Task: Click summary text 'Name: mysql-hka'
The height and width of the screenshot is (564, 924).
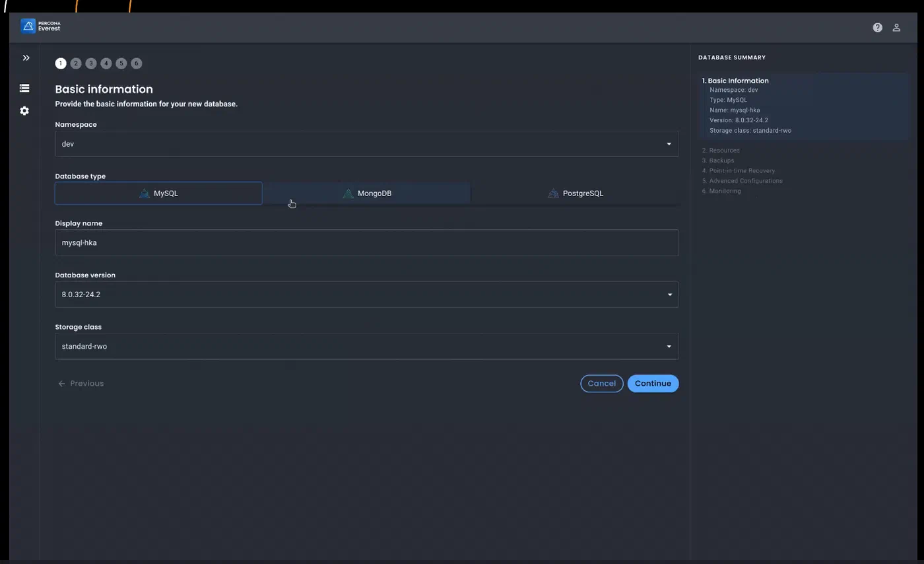Action: click(735, 110)
